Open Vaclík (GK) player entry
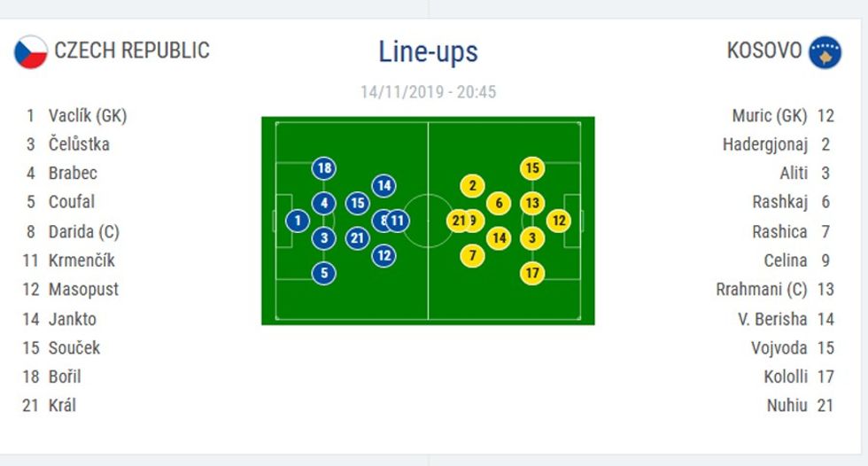The width and height of the screenshot is (868, 466). 88,115
